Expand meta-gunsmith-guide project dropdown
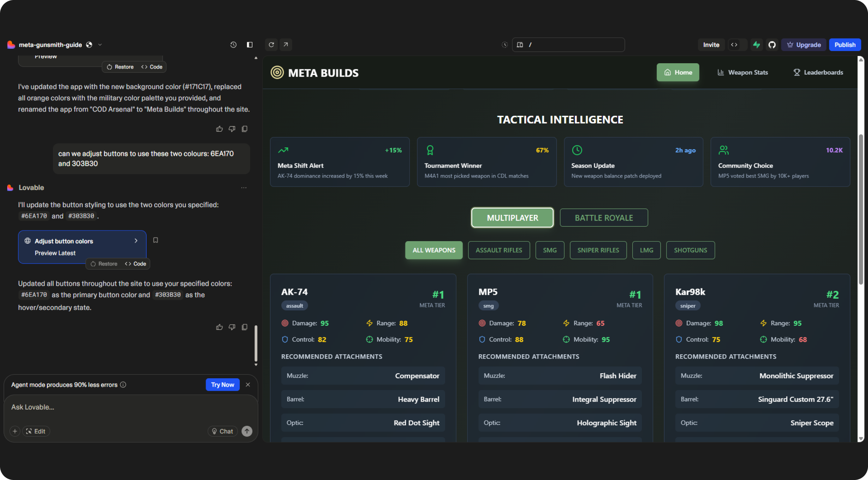This screenshot has width=868, height=480. tap(100, 45)
